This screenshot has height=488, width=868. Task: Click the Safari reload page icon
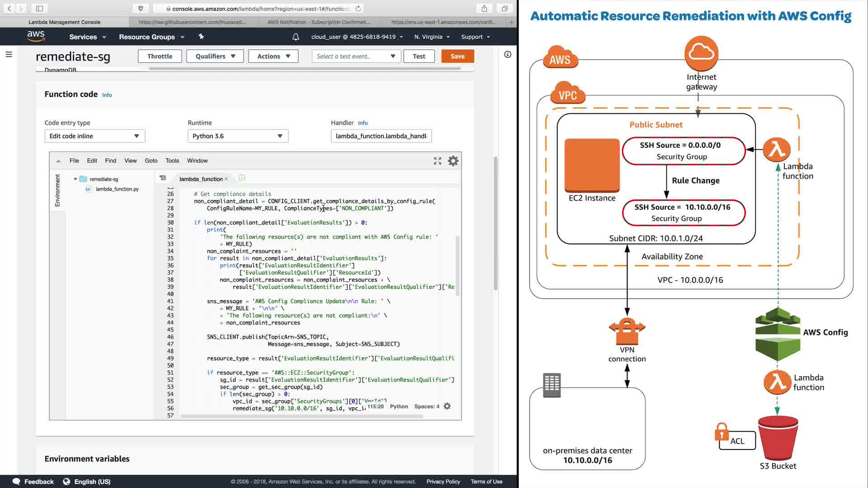(358, 9)
